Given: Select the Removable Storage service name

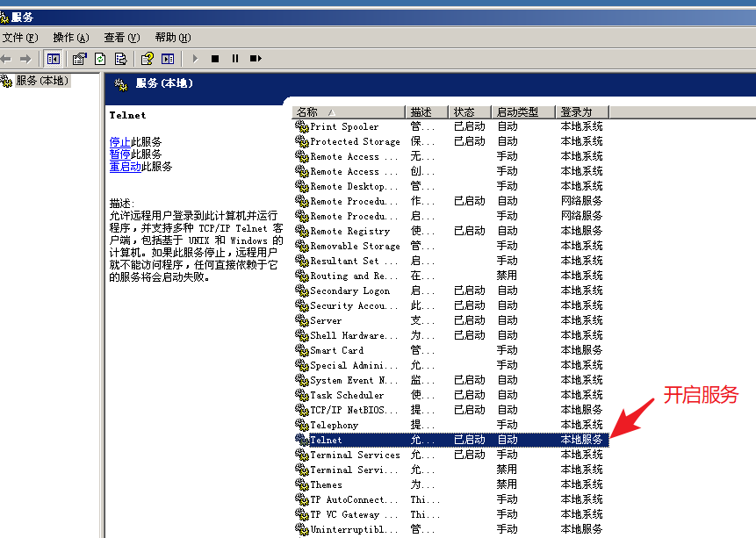Looking at the screenshot, I should coord(355,247).
